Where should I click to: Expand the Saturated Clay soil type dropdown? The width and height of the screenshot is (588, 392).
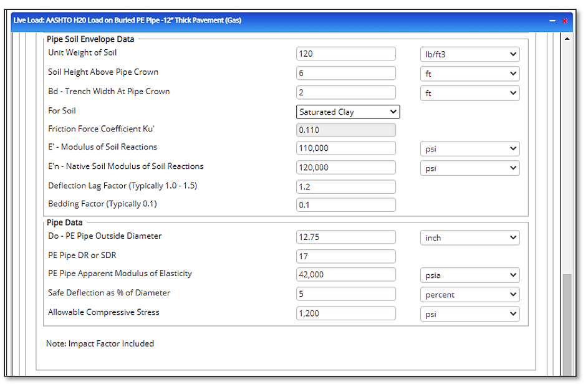[347, 112]
